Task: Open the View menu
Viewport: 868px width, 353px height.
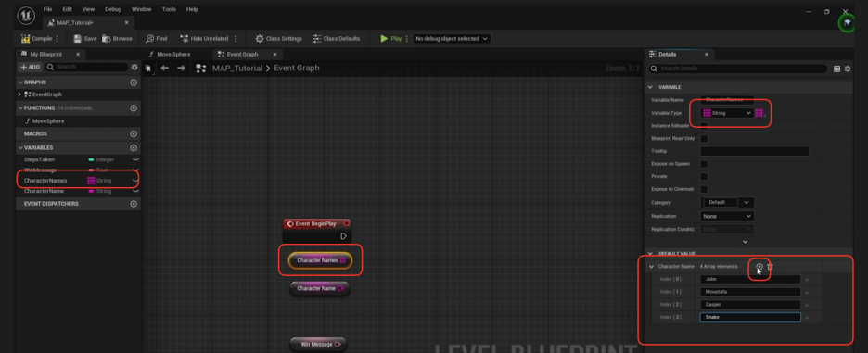Action: pyautogui.click(x=88, y=9)
